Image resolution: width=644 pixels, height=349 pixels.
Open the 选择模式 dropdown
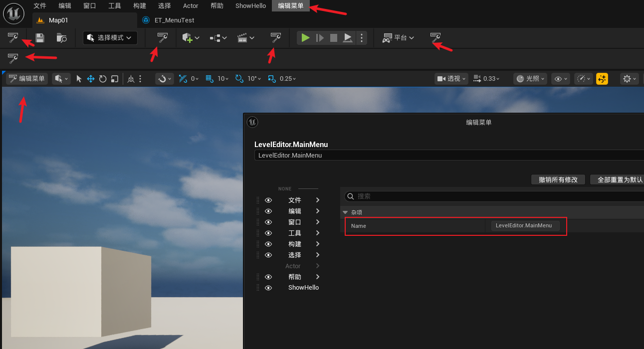tap(110, 38)
